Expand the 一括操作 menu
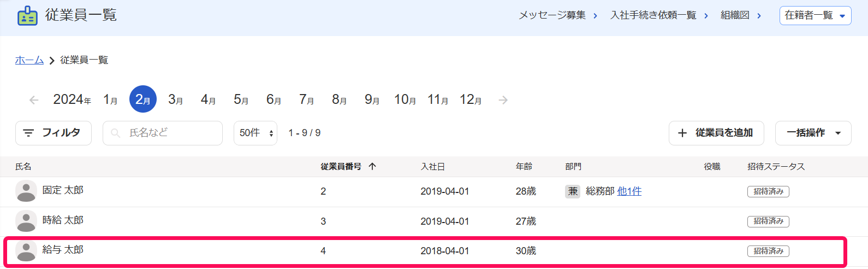The height and width of the screenshot is (269, 868). click(813, 133)
